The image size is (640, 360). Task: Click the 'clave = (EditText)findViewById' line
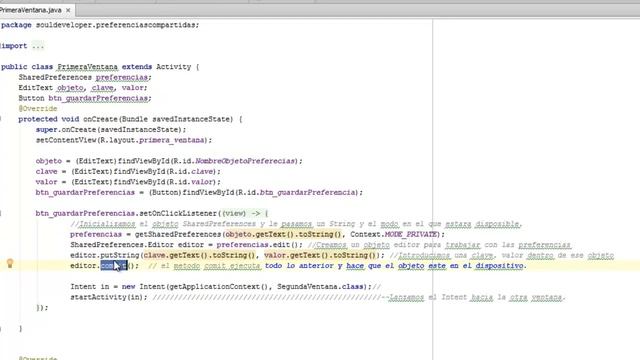coord(128,171)
